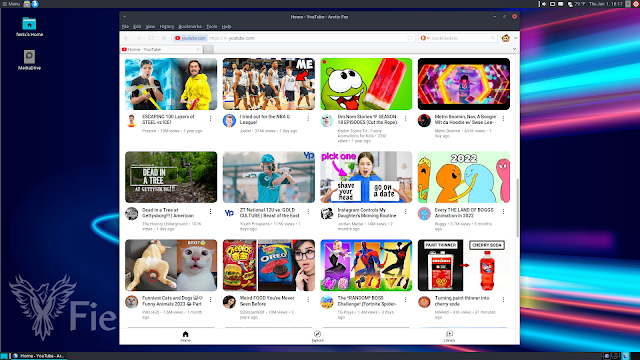Click the page vertical scrollbar thumb
The width and height of the screenshot is (640, 360).
(x=518, y=207)
